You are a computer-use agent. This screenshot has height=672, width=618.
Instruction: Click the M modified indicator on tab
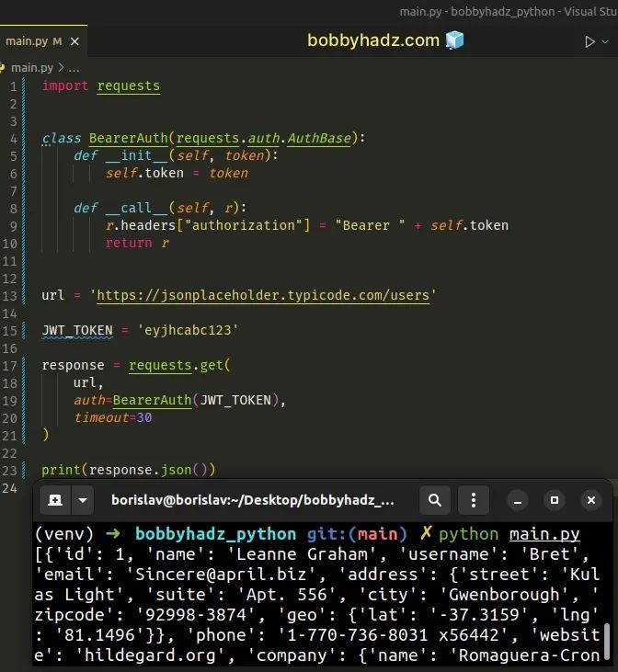pos(57,41)
